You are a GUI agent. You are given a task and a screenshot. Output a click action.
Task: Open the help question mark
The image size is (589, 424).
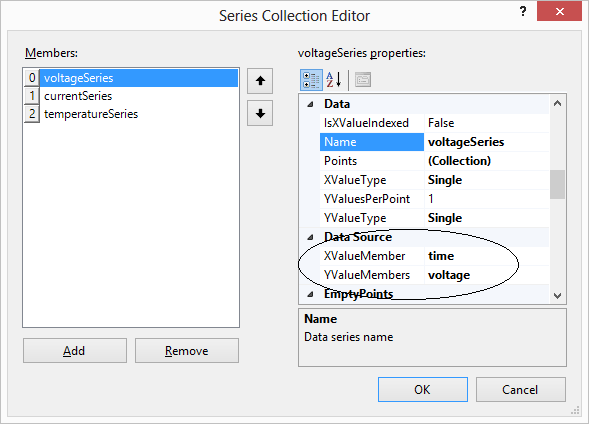(x=523, y=11)
